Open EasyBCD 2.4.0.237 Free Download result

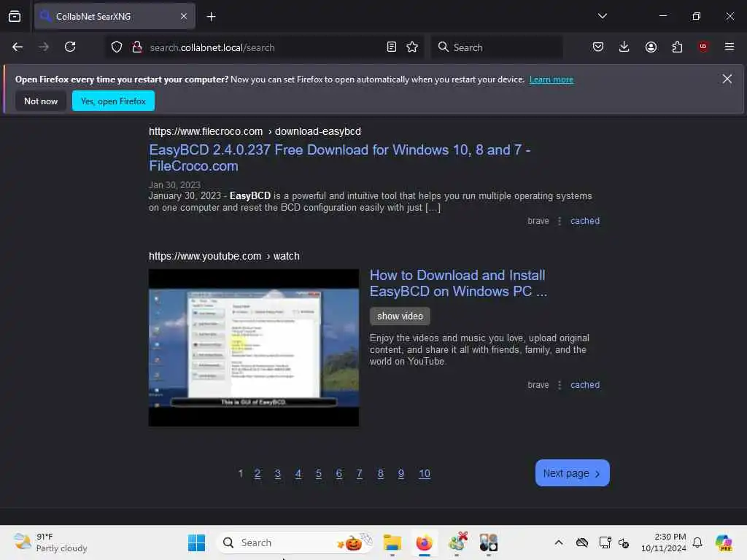pos(340,157)
